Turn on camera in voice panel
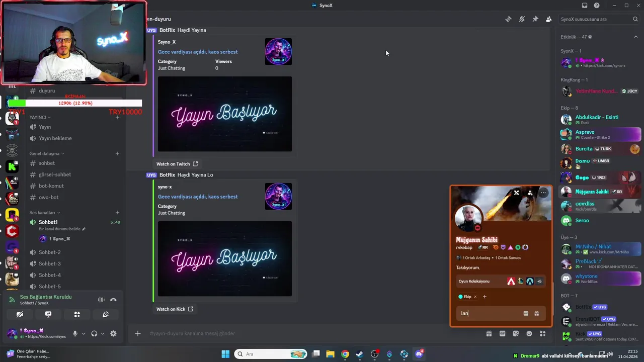The width and height of the screenshot is (644, 362). (20, 314)
